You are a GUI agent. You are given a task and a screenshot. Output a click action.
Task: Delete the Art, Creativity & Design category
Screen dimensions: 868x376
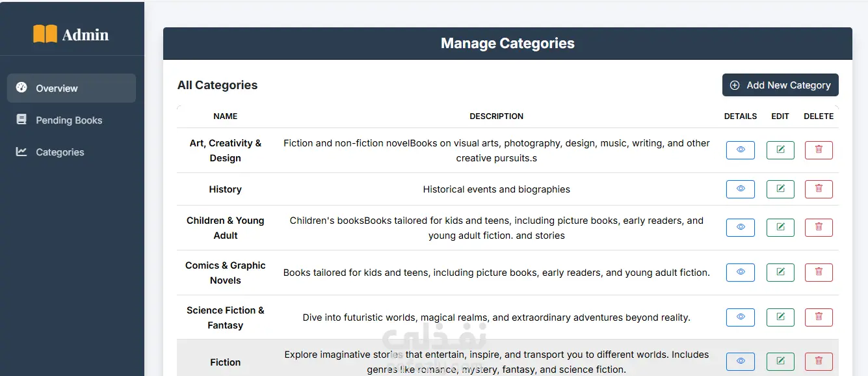[x=819, y=150]
